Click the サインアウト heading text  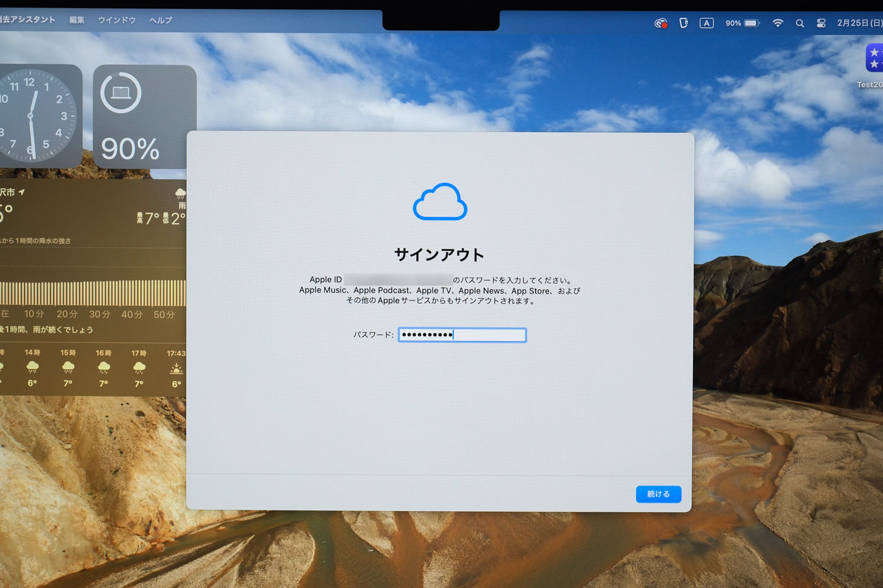pos(440,255)
